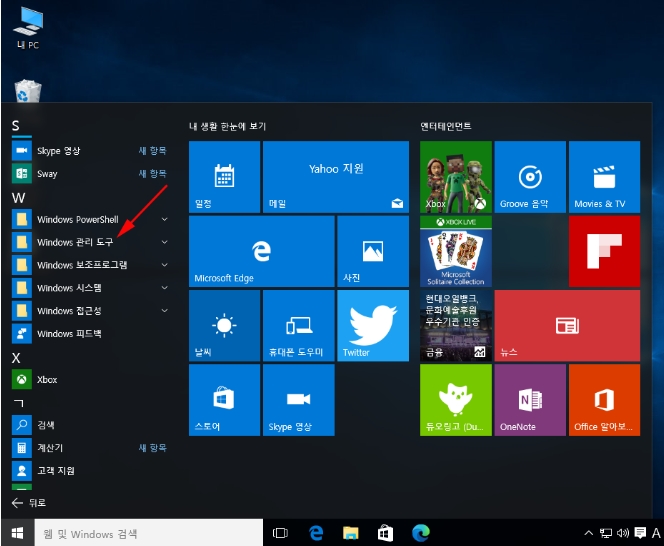The image size is (664, 546).
Task: Open Windows 피드백 app entry
Action: [91, 334]
